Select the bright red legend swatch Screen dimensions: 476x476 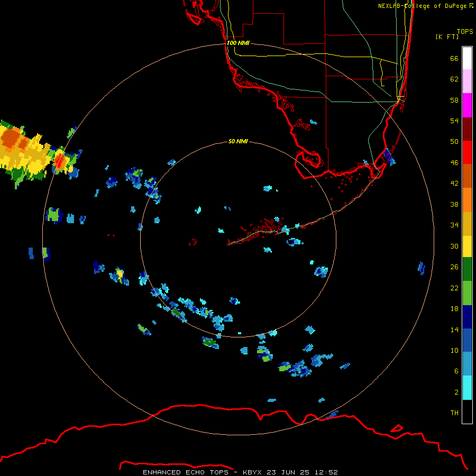point(467,152)
